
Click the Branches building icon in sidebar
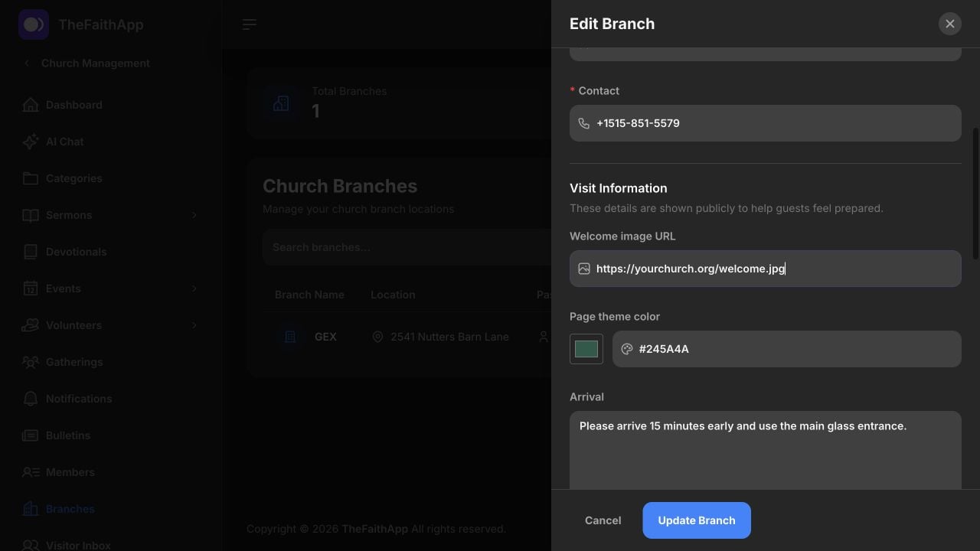click(31, 509)
